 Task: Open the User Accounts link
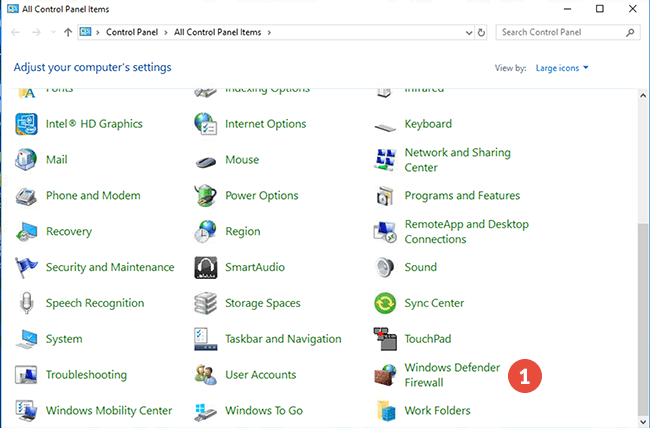click(261, 375)
